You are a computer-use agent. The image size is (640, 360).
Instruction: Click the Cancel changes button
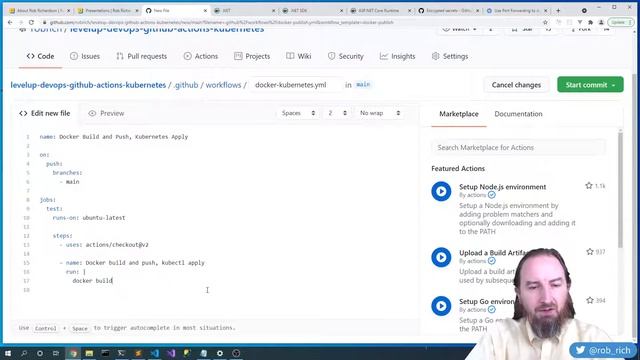click(516, 85)
